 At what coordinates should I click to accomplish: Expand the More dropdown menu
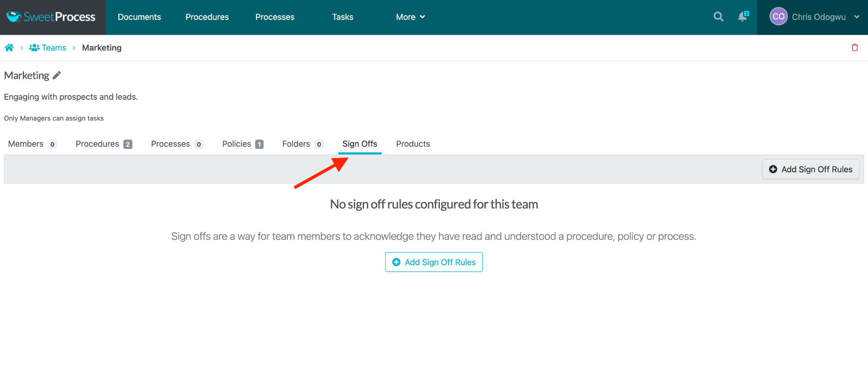[410, 17]
